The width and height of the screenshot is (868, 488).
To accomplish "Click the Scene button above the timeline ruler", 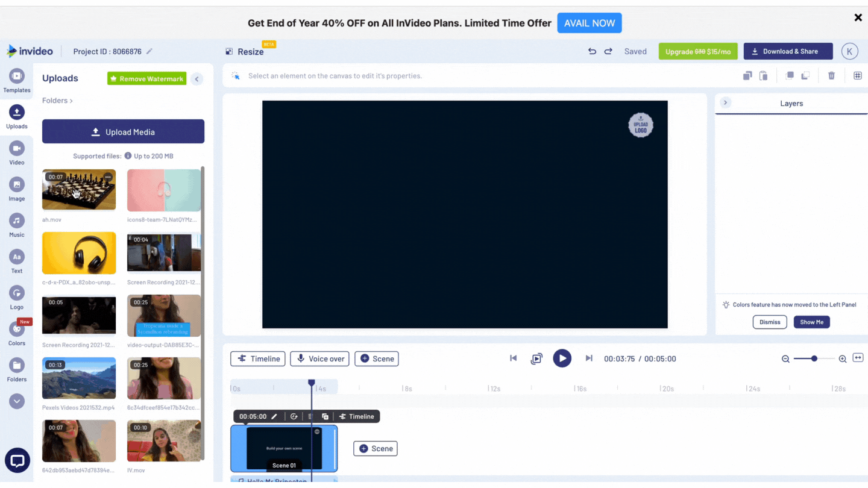I will pyautogui.click(x=377, y=359).
